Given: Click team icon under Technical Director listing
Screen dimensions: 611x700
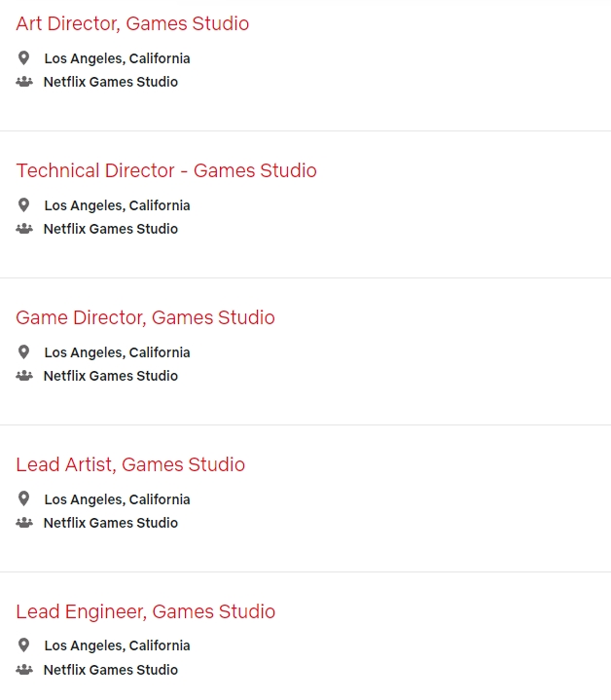Looking at the screenshot, I should tap(24, 229).
